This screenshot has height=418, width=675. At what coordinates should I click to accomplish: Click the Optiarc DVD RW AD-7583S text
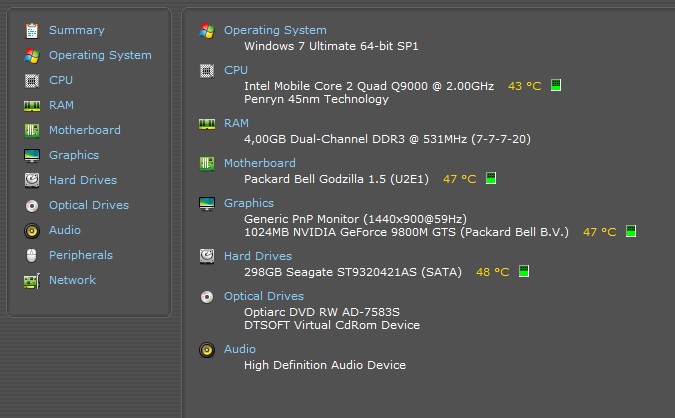[x=322, y=312]
